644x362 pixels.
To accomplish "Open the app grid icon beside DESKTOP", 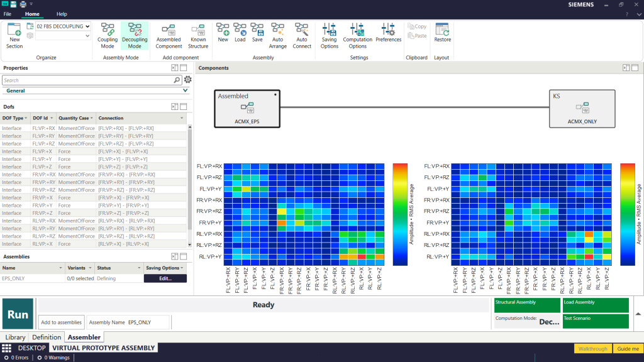I will (x=6, y=348).
